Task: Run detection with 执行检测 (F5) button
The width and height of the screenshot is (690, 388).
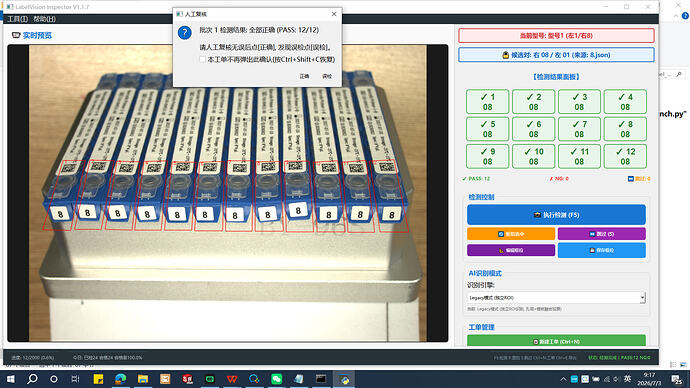Action: point(556,215)
